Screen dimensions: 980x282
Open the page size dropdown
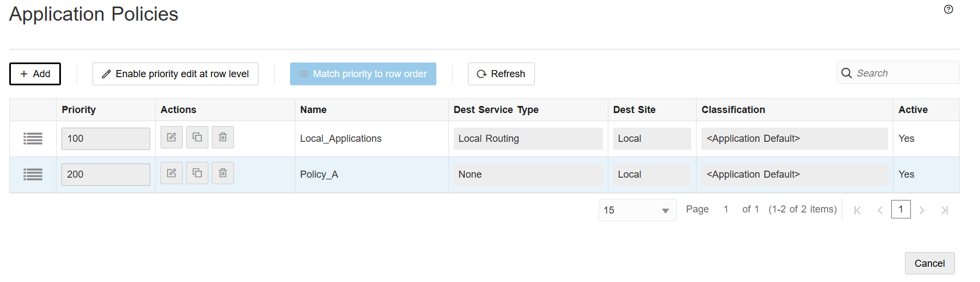pos(637,210)
